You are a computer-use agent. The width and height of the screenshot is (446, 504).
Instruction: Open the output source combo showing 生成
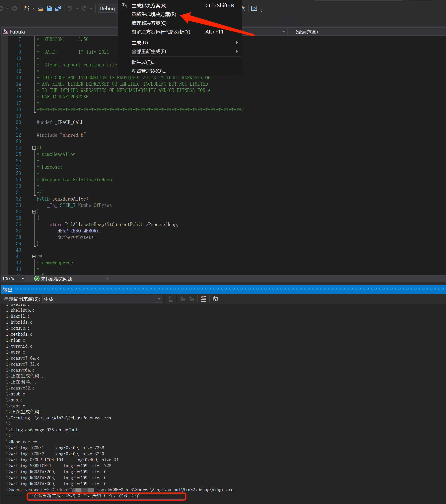[x=102, y=299]
